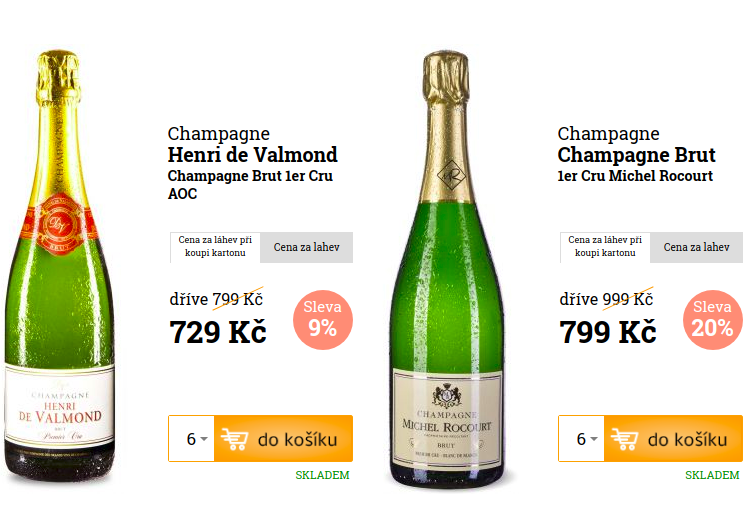This screenshot has height=525, width=747.
Task: Click the 20% Sleva discount badge
Action: coord(714,319)
